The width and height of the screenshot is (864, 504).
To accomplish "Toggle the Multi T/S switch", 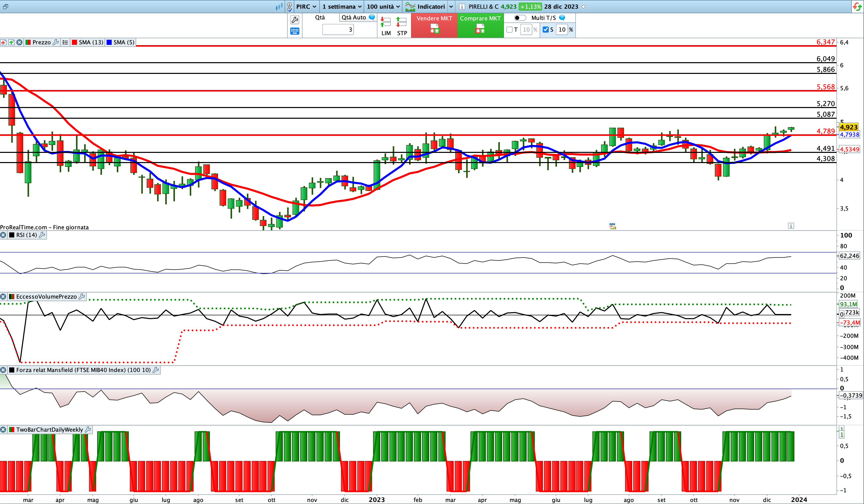I will point(520,18).
